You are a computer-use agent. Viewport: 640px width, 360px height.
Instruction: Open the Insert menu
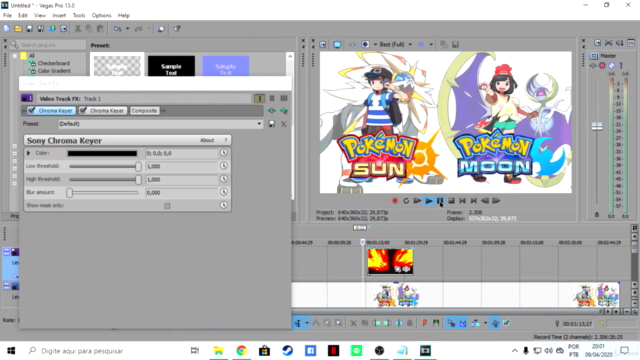pyautogui.click(x=59, y=16)
